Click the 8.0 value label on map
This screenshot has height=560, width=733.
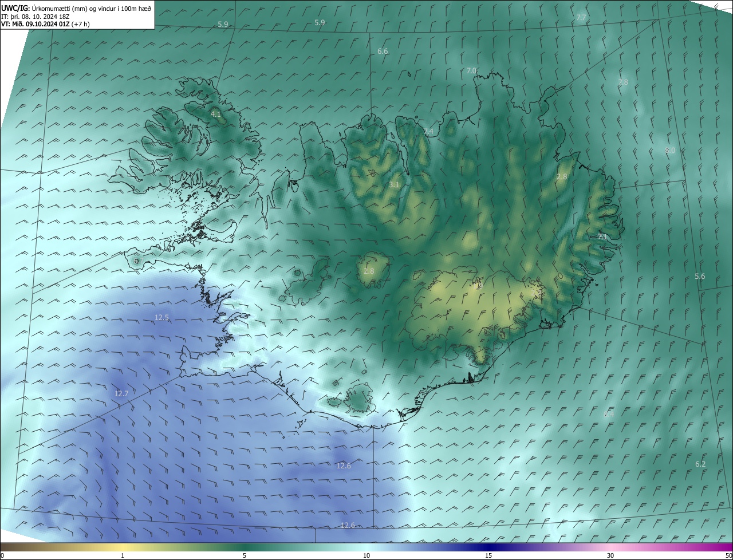coord(670,151)
